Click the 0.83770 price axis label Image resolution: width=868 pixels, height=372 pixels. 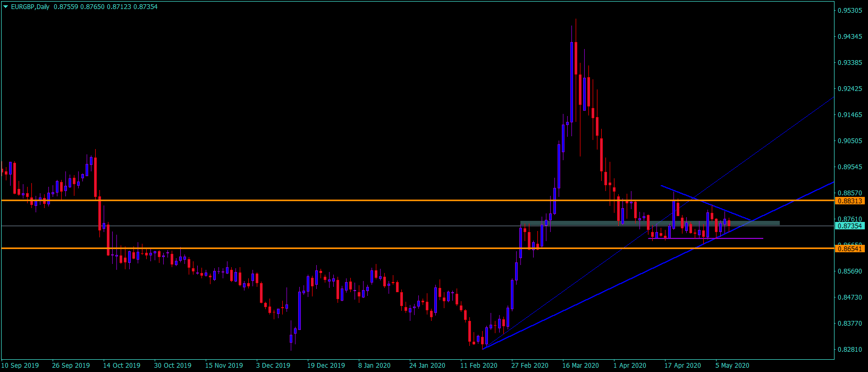pos(849,323)
